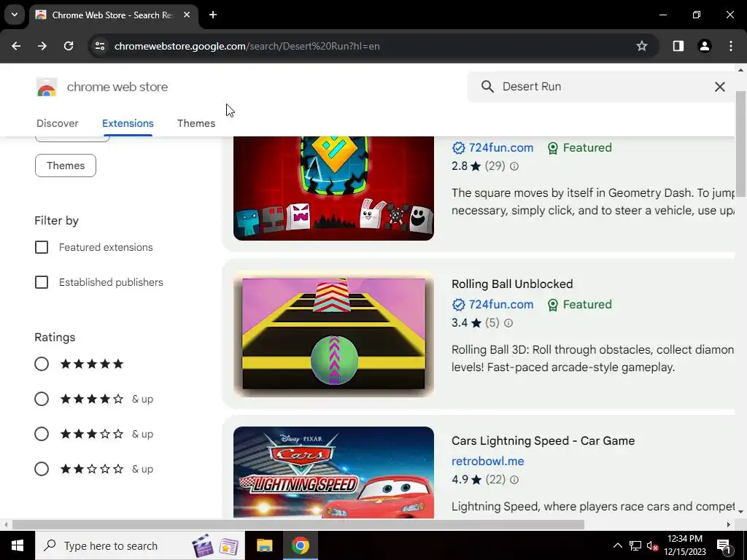The height and width of the screenshot is (560, 747).
Task: Click the rating info icon beside 3.4 (5)
Action: 508,323
